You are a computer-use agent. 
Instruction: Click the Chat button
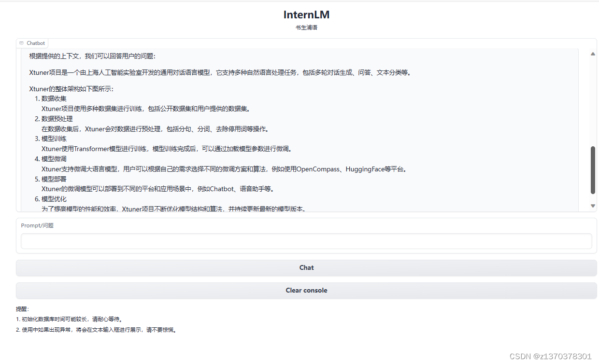[306, 268]
